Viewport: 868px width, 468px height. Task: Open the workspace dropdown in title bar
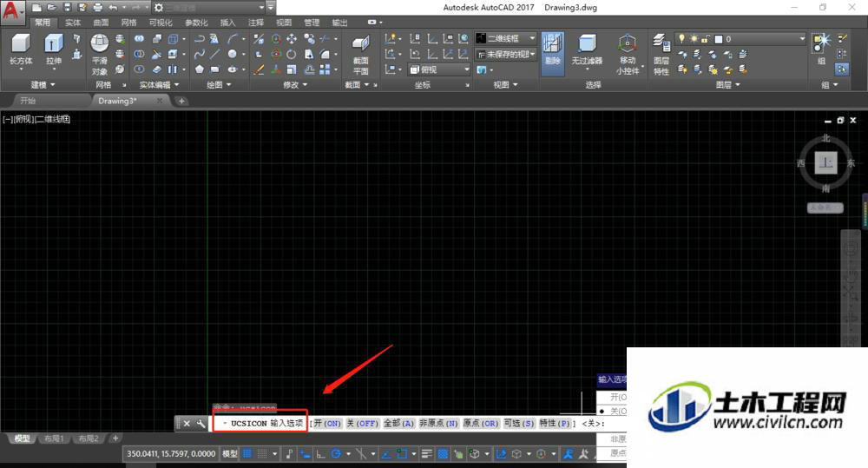[262, 8]
